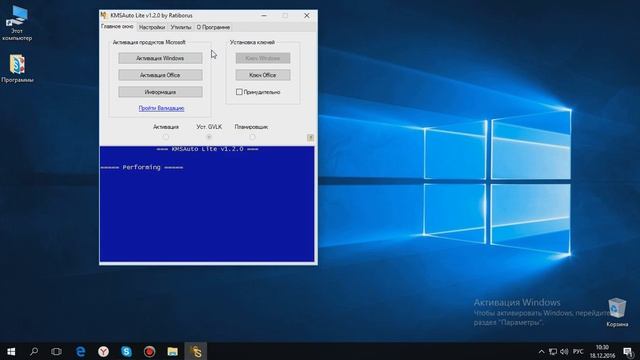
Task: Open the Настройки tab
Action: pyautogui.click(x=151, y=27)
